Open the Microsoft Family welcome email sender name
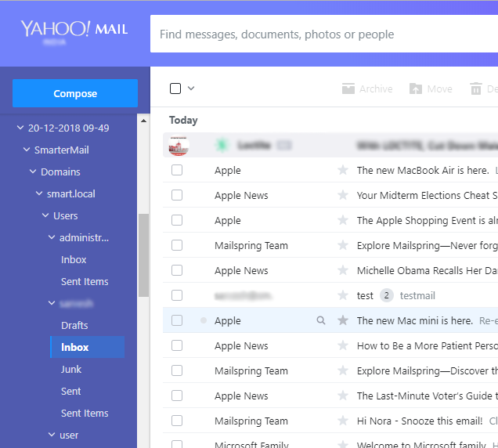Viewport: 498px width, 448px height. tap(251, 444)
